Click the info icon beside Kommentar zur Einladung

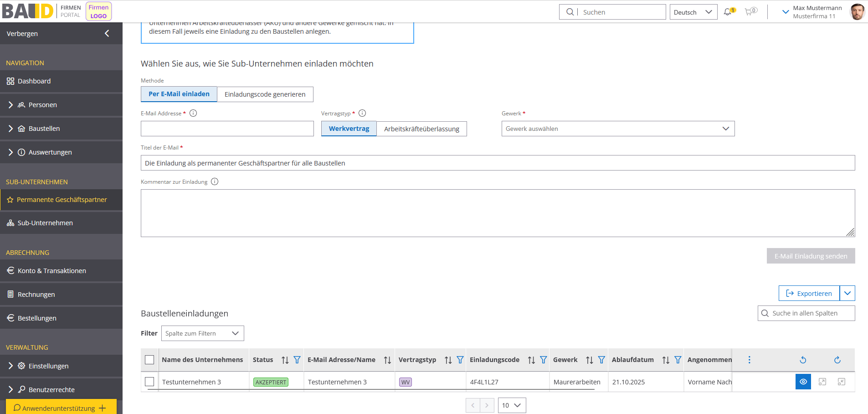215,181
